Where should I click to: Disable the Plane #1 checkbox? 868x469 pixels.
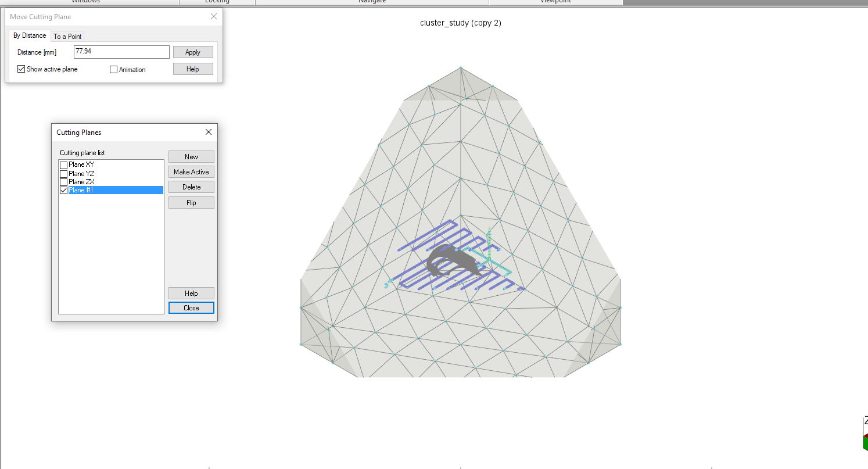[x=64, y=190]
